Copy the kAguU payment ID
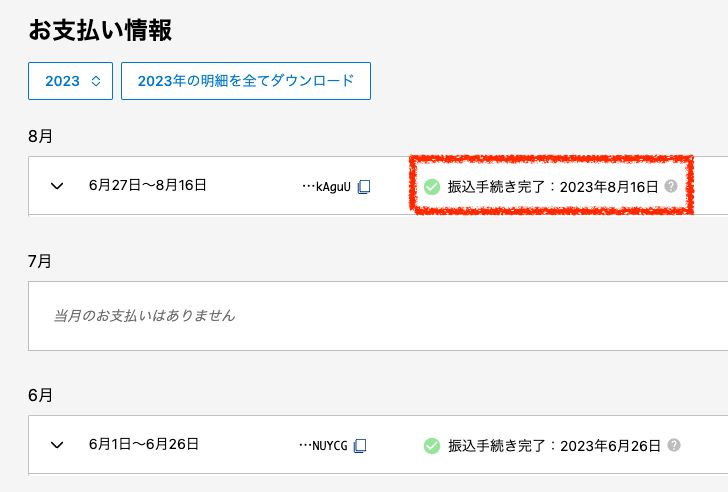 click(x=364, y=187)
